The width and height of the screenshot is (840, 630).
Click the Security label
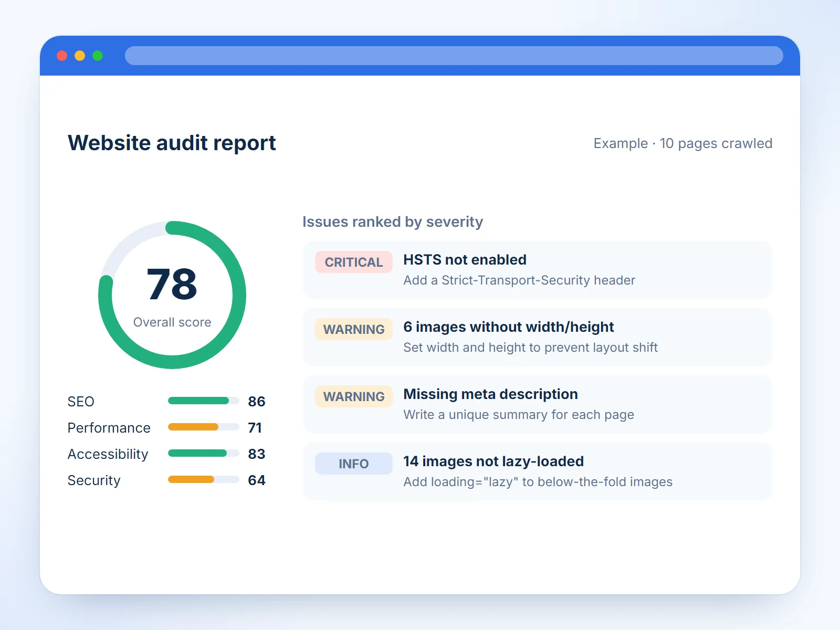point(94,480)
